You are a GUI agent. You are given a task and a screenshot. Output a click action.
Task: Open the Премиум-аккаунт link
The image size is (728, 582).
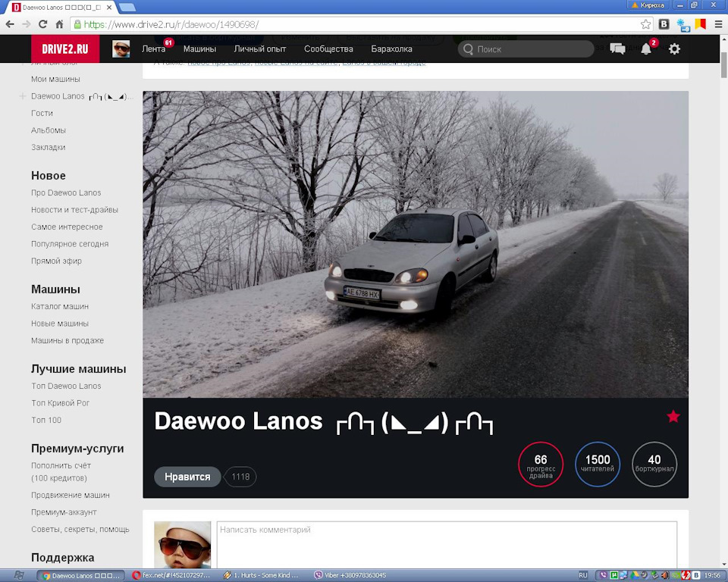[64, 512]
